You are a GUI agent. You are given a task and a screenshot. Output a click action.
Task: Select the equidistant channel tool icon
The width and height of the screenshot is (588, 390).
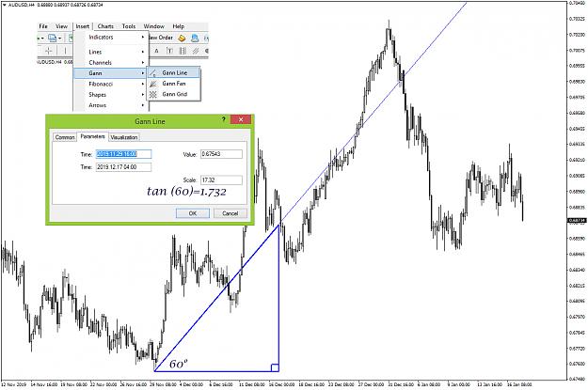195,51
